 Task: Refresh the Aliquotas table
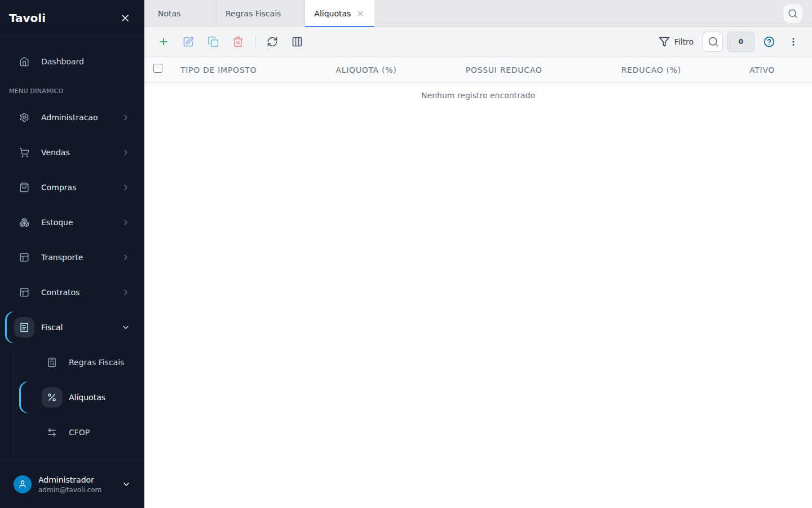pos(272,42)
